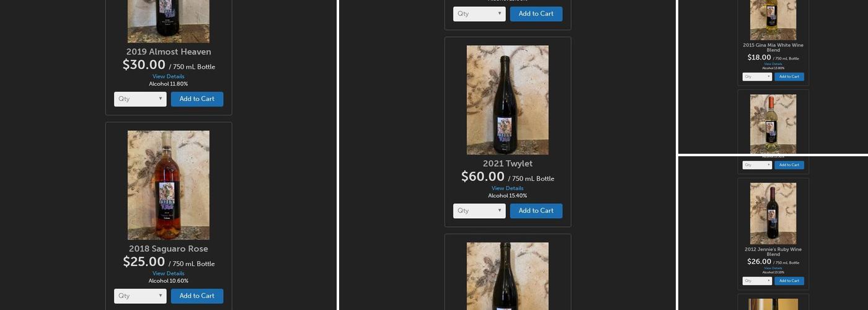This screenshot has width=868, height=310.
Task: Expand the Qty dropdown for 2021 Twylet
Action: point(479,211)
